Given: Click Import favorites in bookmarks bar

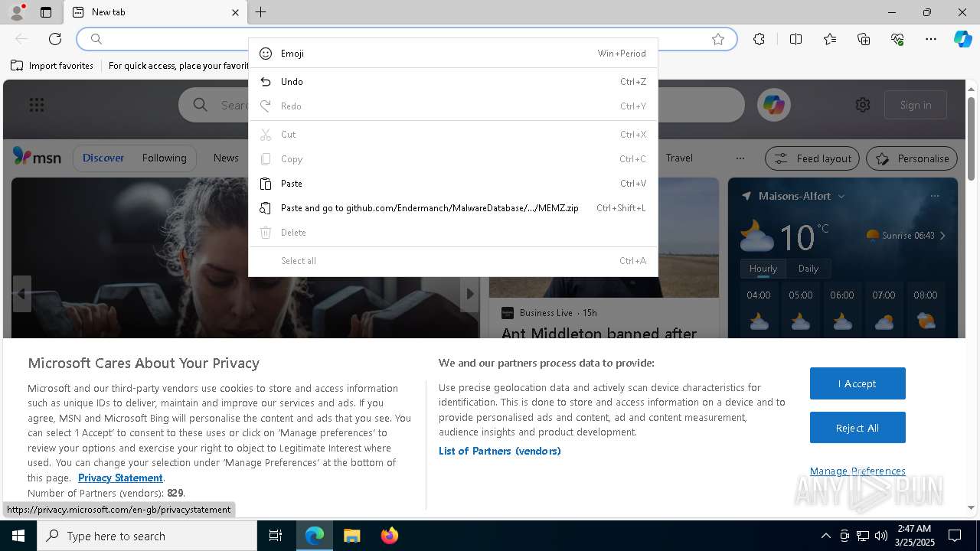Looking at the screenshot, I should pyautogui.click(x=52, y=66).
